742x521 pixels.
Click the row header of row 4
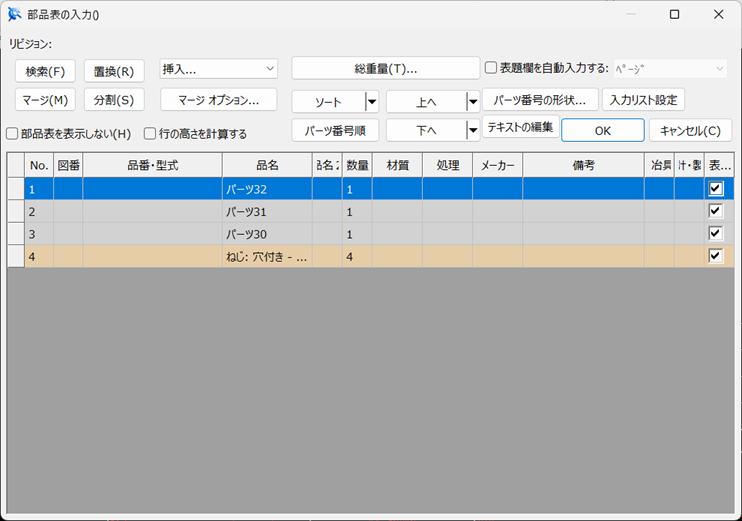click(x=16, y=256)
